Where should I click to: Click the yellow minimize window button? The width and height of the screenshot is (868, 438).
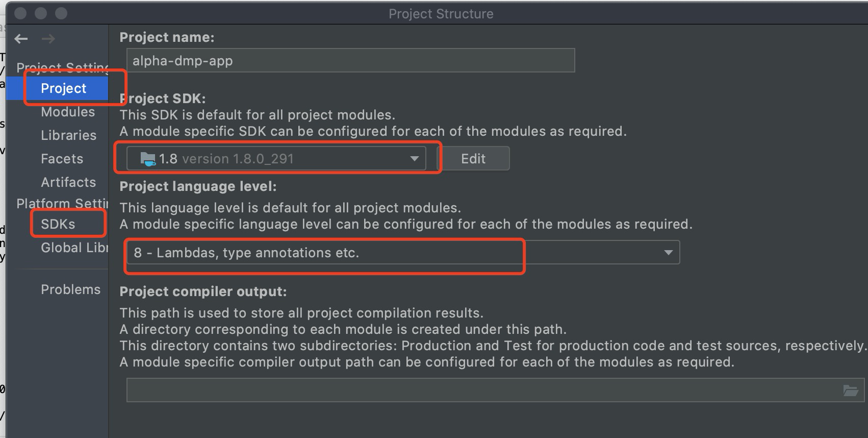click(41, 13)
